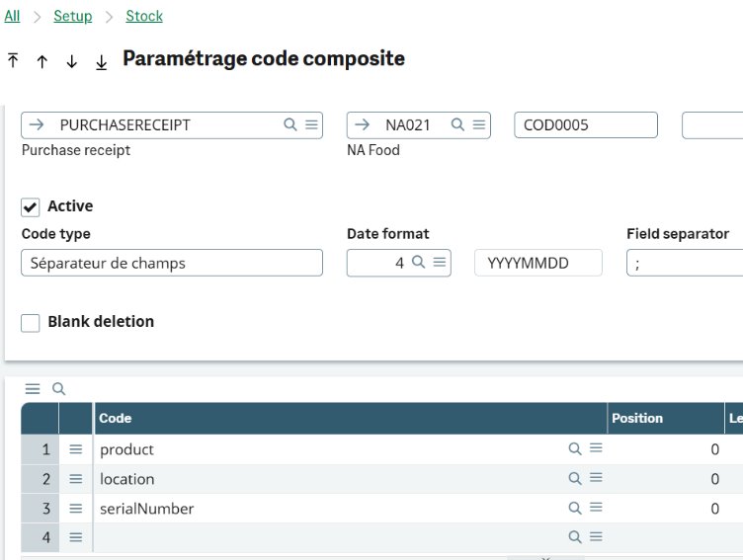Jump to last record arrow icon

tap(101, 61)
